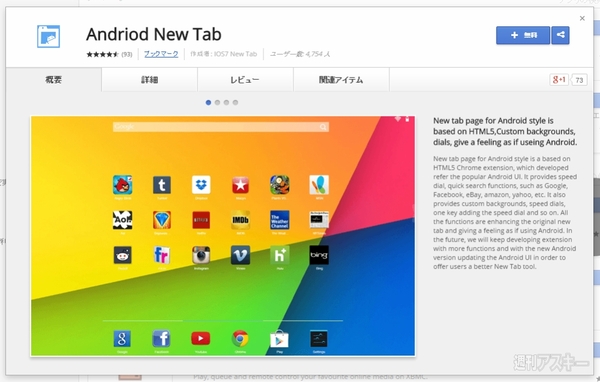Click the Instagram camera icon
600x382 pixels.
pyautogui.click(x=201, y=255)
